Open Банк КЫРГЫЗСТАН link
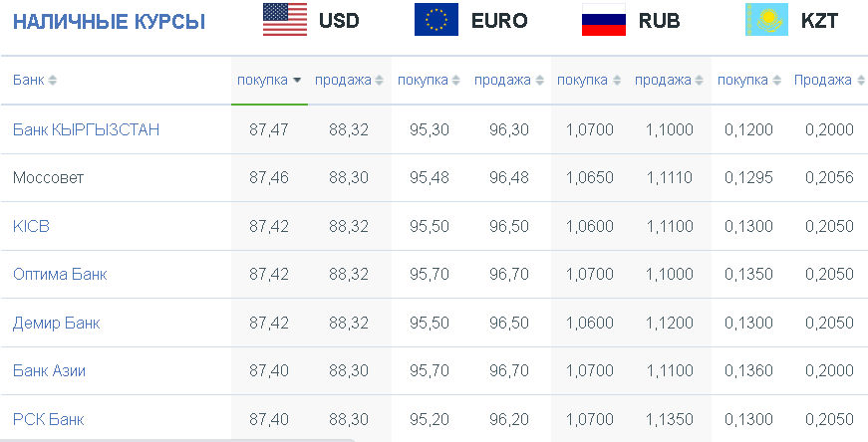This screenshot has width=868, height=442. coord(86,130)
